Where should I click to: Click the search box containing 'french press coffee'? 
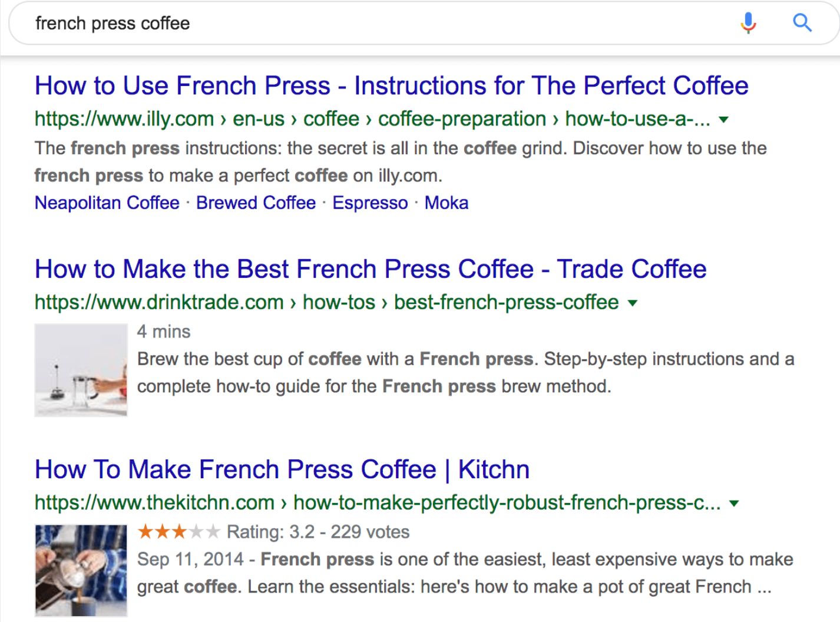click(x=377, y=24)
